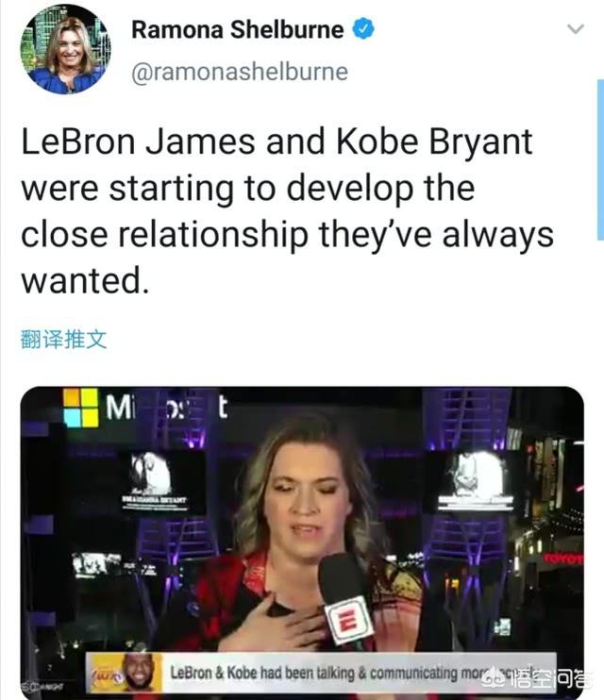Play the embedded reporter video
Viewport: 604px width, 700px height.
pos(302,542)
